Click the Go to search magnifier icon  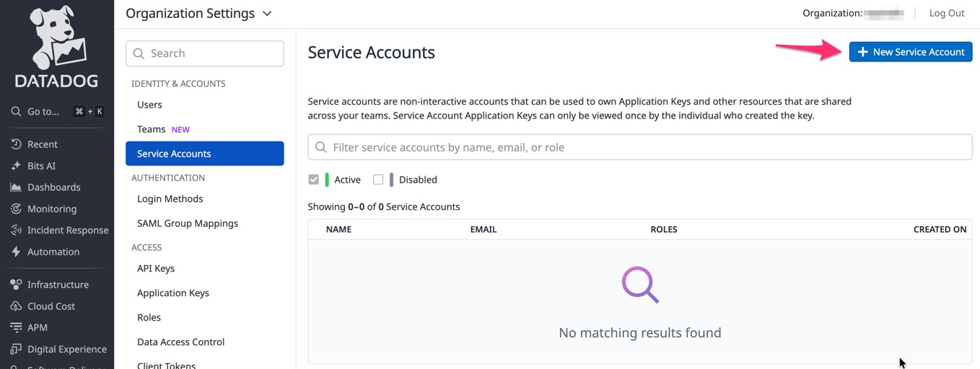[x=16, y=112]
